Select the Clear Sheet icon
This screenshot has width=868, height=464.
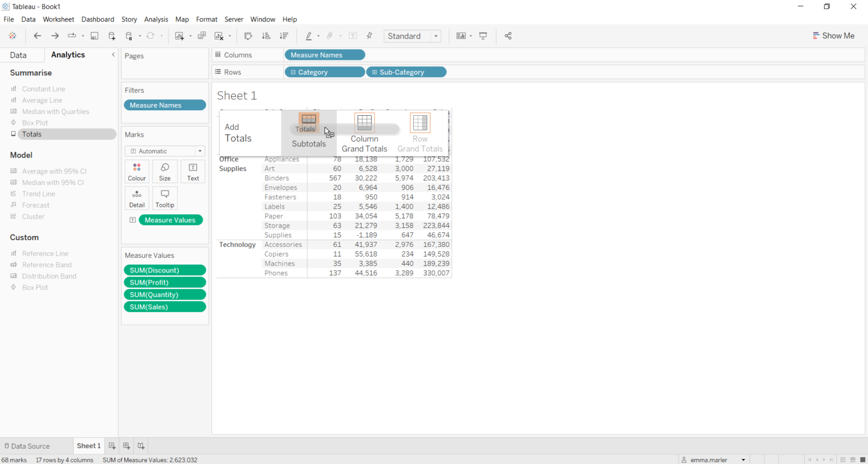(x=218, y=36)
